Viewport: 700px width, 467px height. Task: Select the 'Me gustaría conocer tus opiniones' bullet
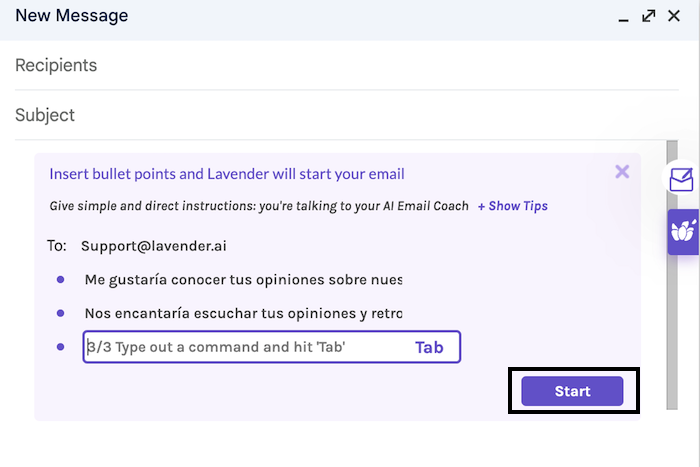tap(243, 280)
